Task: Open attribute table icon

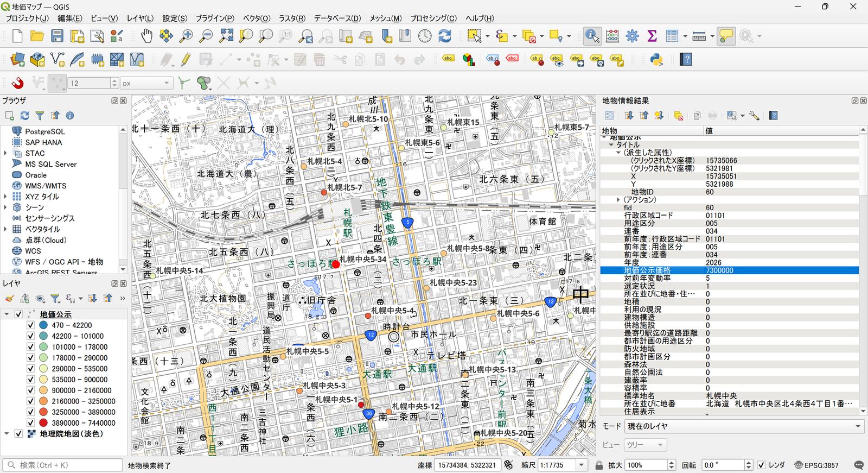Action: point(672,36)
